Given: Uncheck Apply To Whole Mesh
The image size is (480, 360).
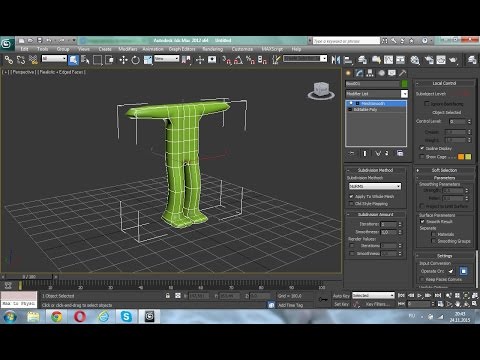Looking at the screenshot, I should (351, 196).
